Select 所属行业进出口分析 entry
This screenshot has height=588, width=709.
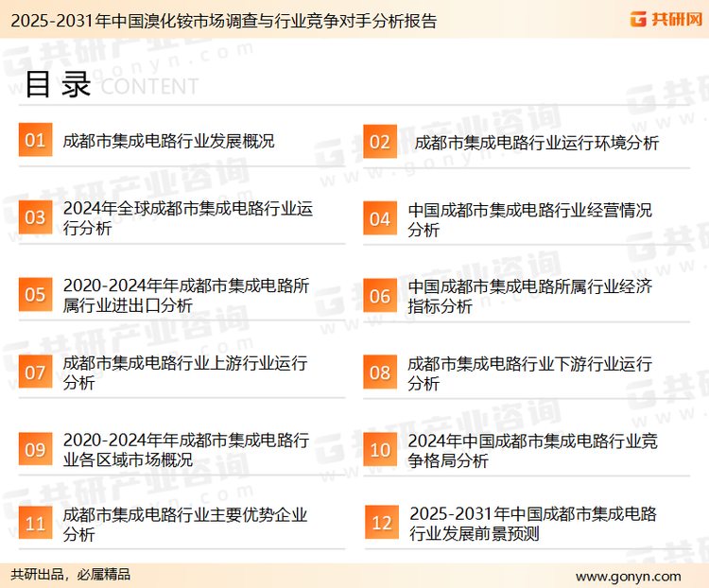coord(186,295)
